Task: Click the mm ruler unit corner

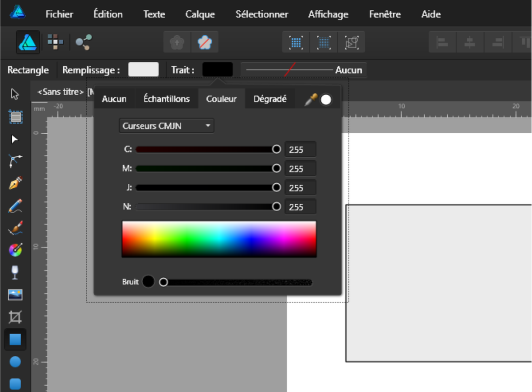Action: 39,109
